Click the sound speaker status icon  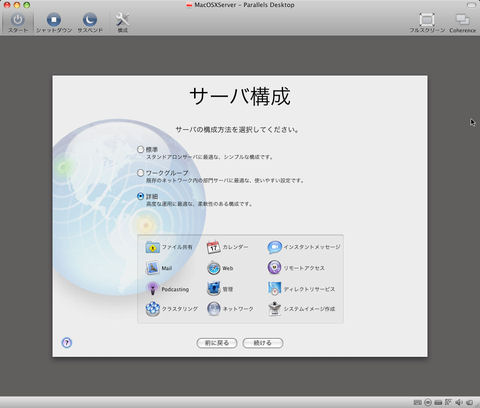(459, 403)
